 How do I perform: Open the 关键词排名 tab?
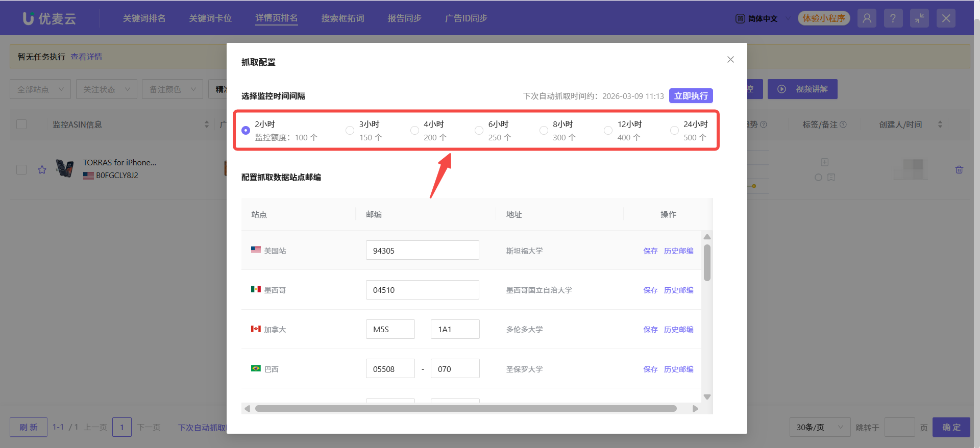[144, 18]
